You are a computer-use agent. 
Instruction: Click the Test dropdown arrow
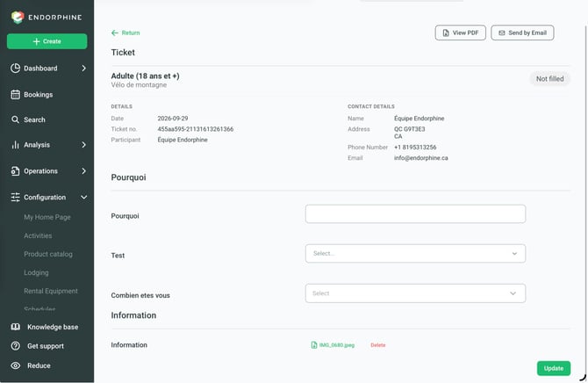pyautogui.click(x=514, y=254)
